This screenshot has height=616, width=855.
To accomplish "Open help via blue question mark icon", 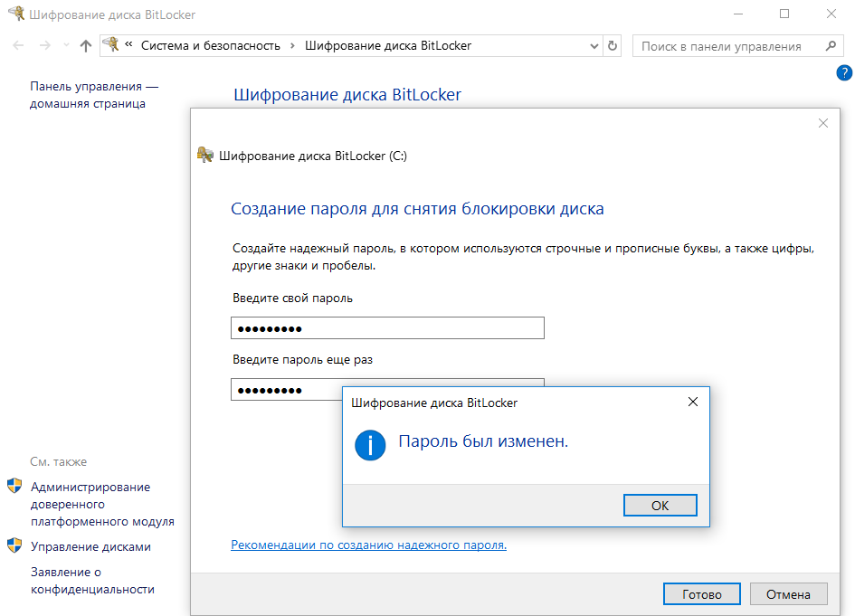I will (845, 73).
